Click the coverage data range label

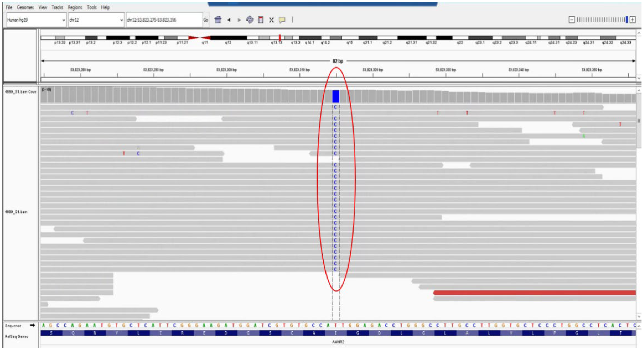[x=47, y=89]
